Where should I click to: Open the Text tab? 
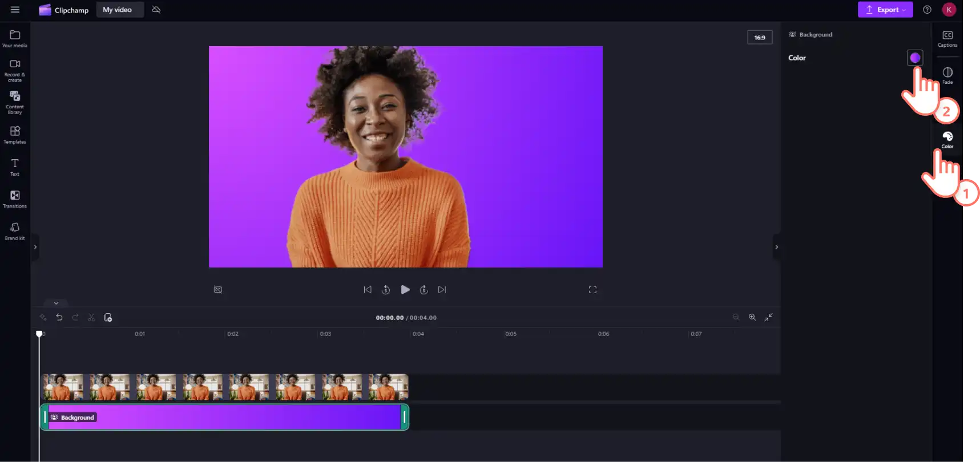pyautogui.click(x=15, y=167)
